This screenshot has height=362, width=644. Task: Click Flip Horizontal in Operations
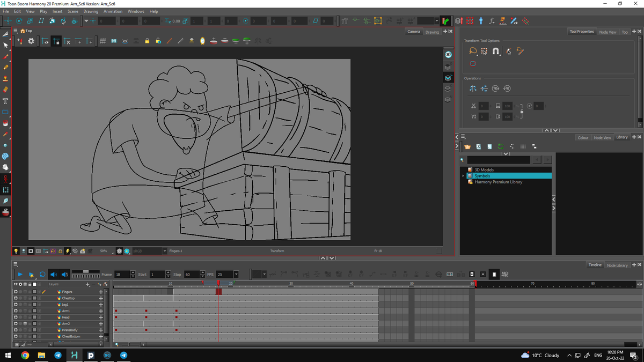point(473,88)
